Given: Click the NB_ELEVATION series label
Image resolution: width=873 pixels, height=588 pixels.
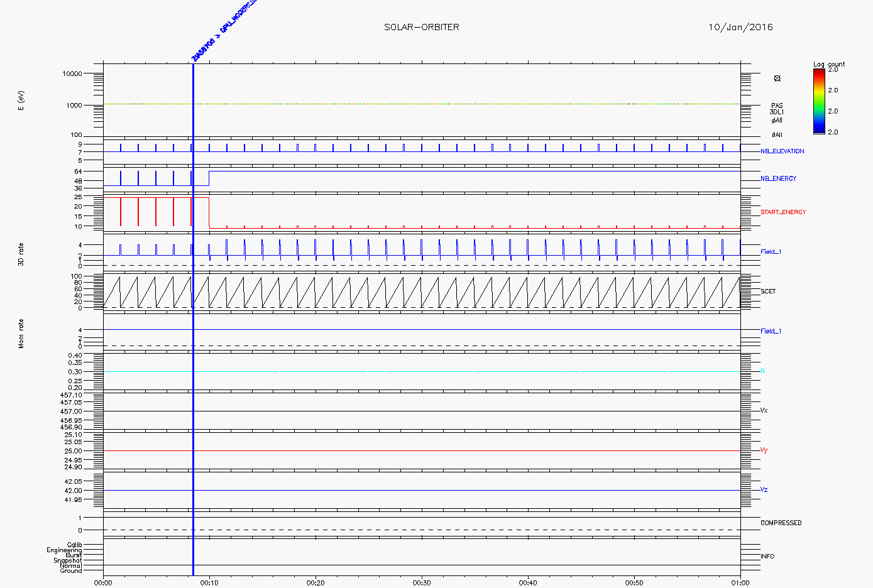Looking at the screenshot, I should (x=782, y=151).
